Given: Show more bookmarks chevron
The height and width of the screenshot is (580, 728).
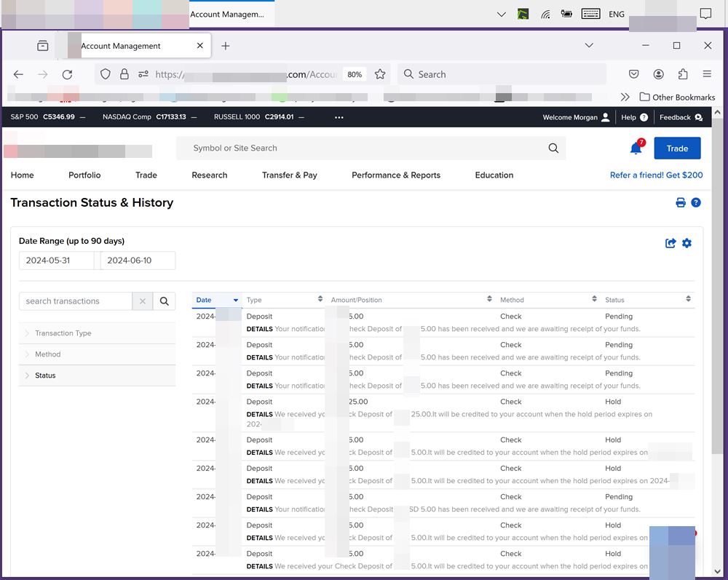Looking at the screenshot, I should tap(625, 97).
